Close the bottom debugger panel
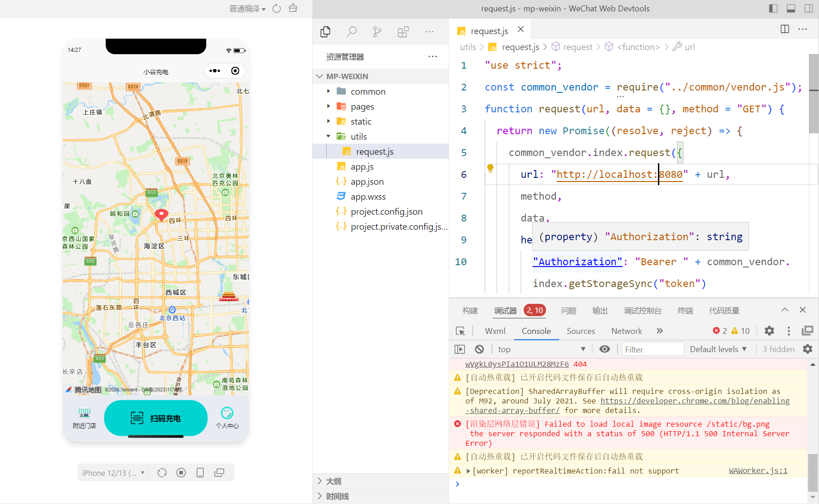This screenshot has height=504, width=819. coord(803,310)
